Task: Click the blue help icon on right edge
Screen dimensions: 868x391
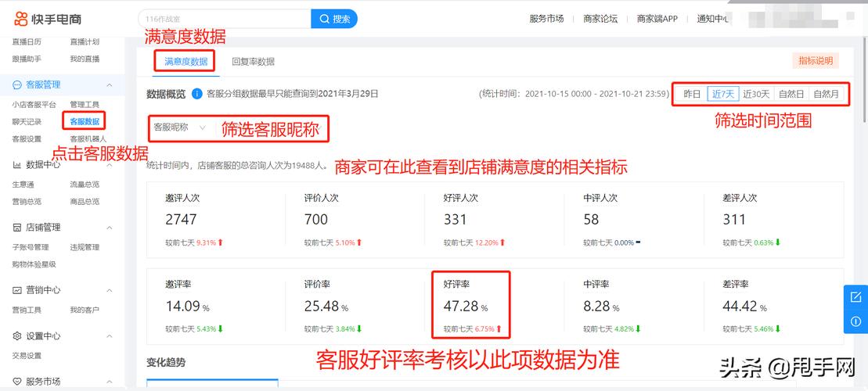Action: coord(855,320)
